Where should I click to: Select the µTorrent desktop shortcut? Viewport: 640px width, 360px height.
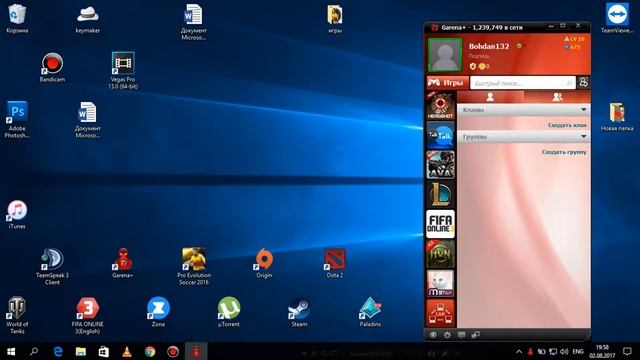click(x=229, y=312)
